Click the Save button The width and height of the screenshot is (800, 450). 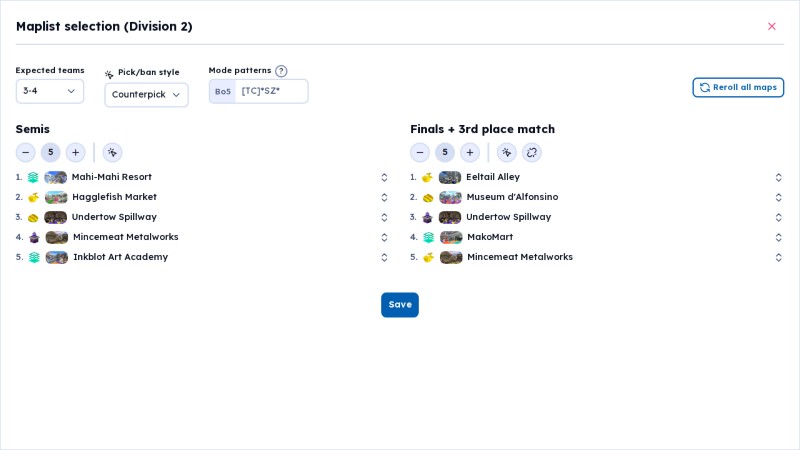click(x=400, y=305)
